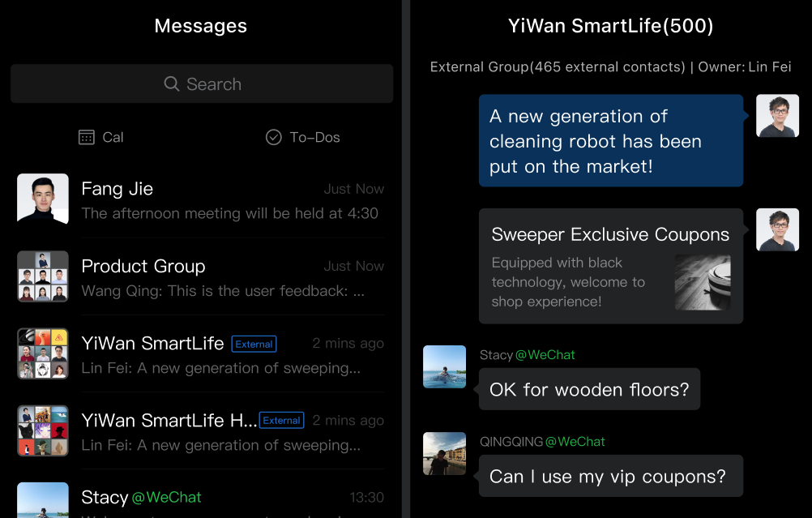Open YiWan SmartLife H... group avatar

click(x=43, y=430)
